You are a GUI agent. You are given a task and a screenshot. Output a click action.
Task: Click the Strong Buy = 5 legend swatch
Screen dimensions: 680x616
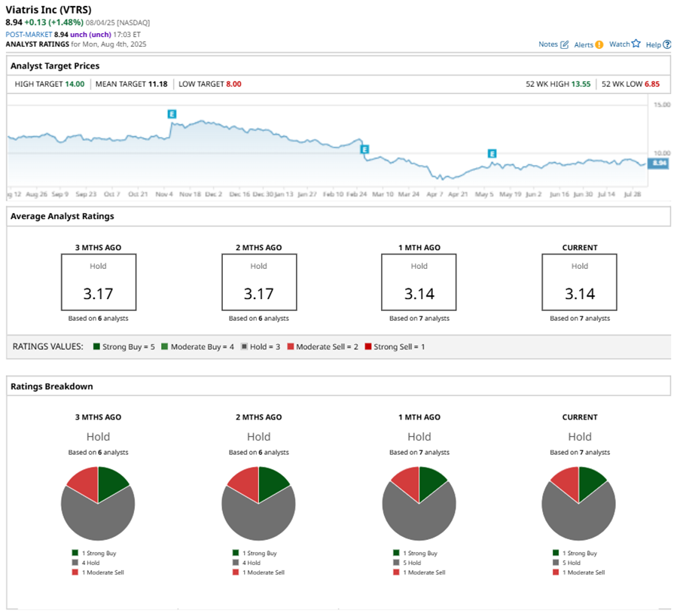coord(96,346)
